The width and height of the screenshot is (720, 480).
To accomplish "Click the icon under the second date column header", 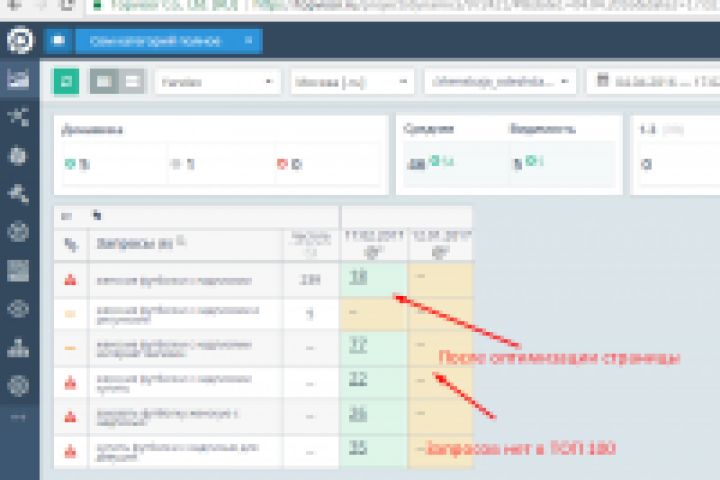I will 440,252.
